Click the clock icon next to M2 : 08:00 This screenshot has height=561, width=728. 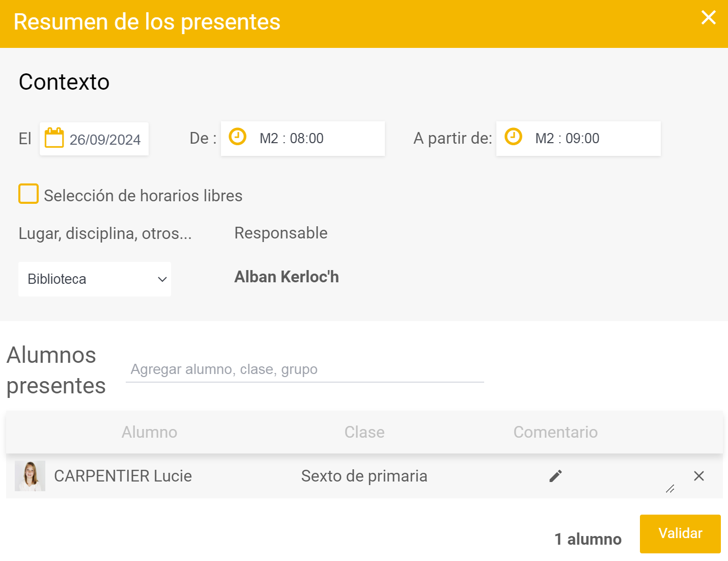237,137
